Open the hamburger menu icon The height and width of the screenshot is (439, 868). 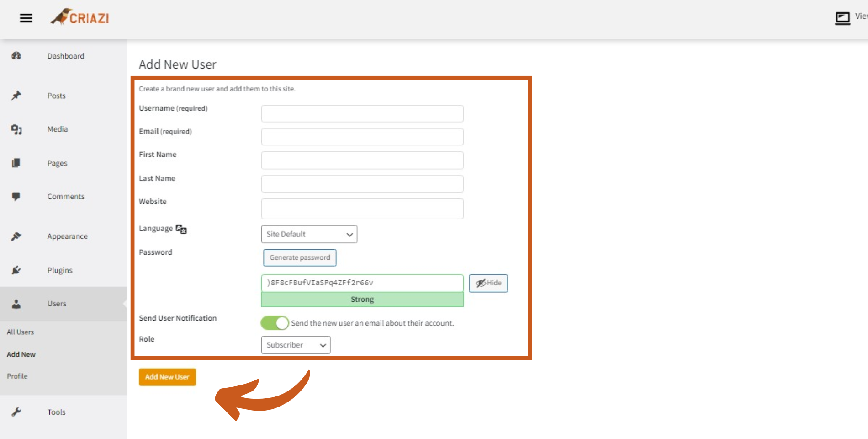(x=26, y=18)
